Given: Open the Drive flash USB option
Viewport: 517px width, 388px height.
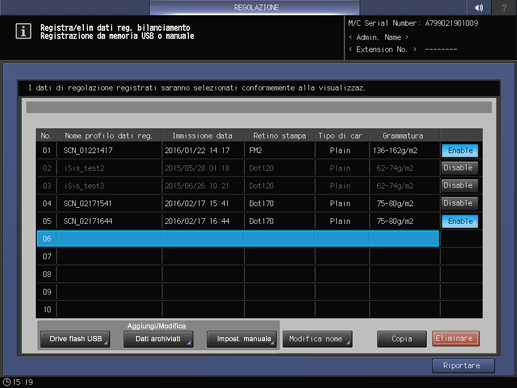Looking at the screenshot, I should (x=75, y=339).
